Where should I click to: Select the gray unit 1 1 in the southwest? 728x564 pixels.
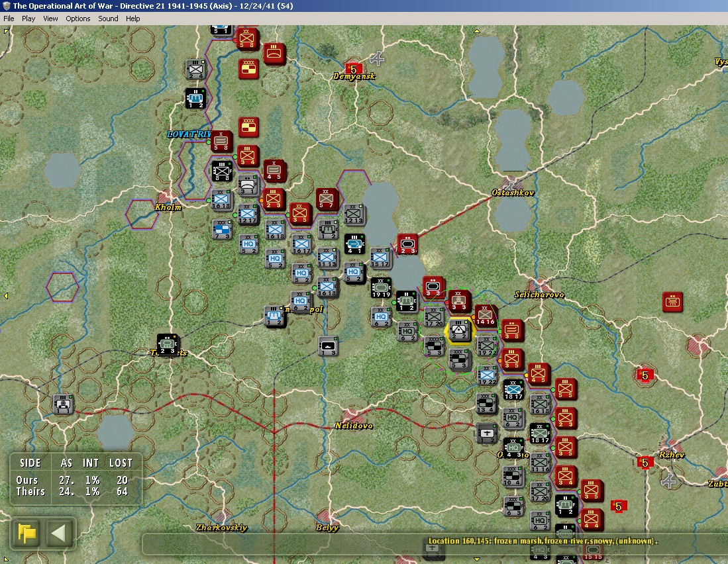(63, 404)
